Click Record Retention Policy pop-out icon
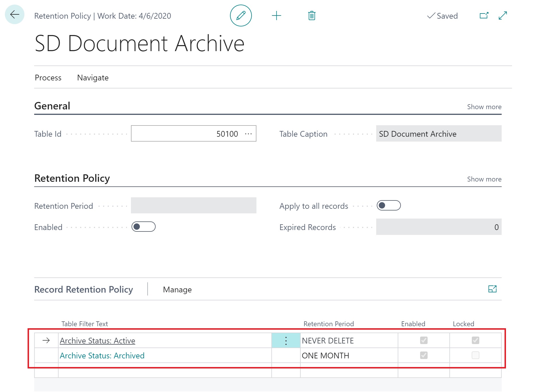 tap(492, 289)
